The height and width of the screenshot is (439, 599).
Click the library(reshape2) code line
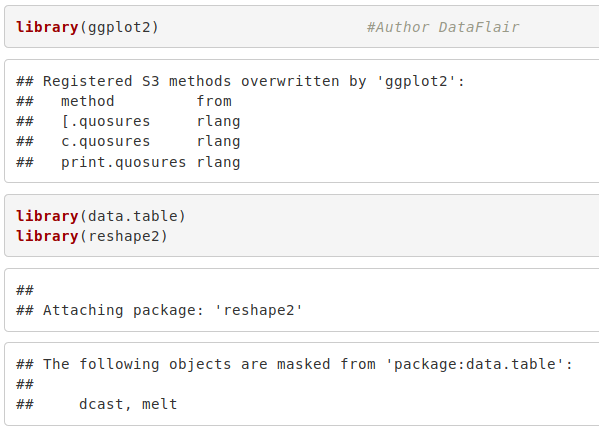(x=92, y=236)
